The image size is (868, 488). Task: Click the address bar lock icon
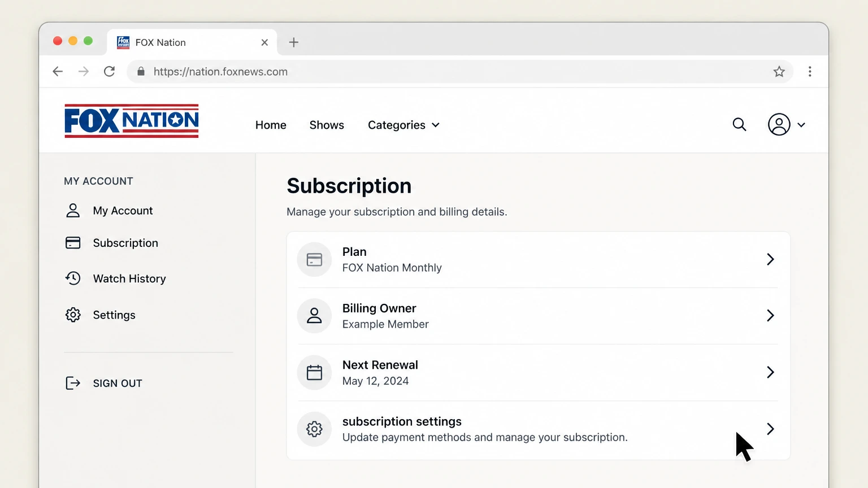(x=141, y=71)
